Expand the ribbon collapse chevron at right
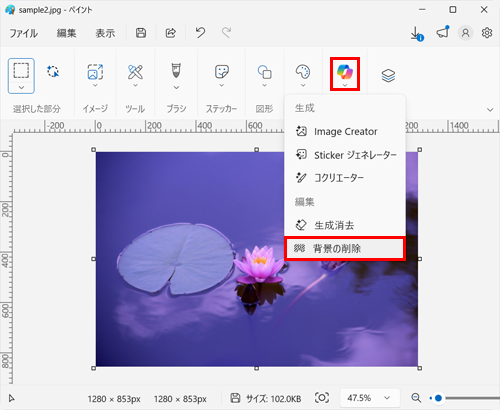Viewport: 500px width, 410px height. [490, 109]
